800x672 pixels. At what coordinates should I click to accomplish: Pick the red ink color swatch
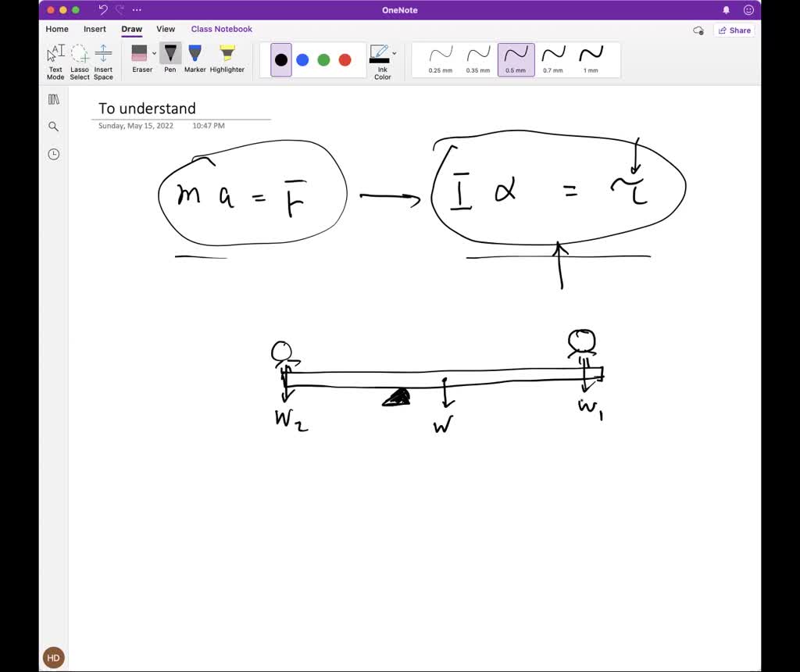coord(346,59)
